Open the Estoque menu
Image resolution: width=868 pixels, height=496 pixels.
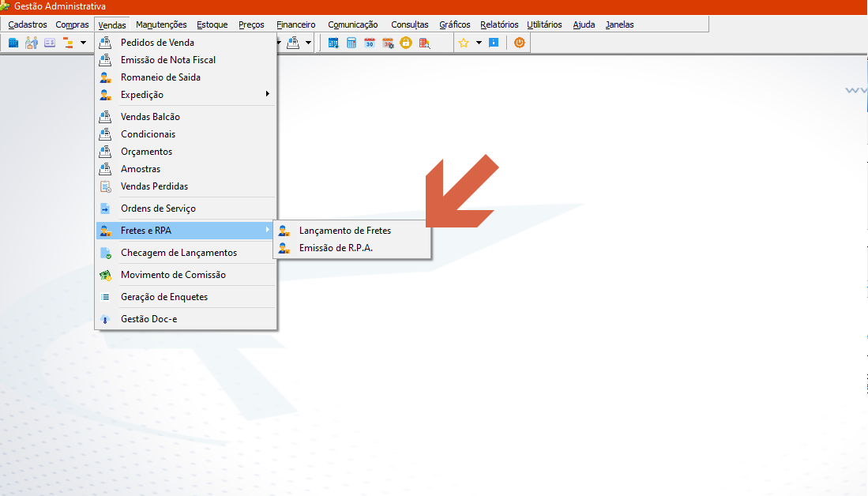[212, 24]
